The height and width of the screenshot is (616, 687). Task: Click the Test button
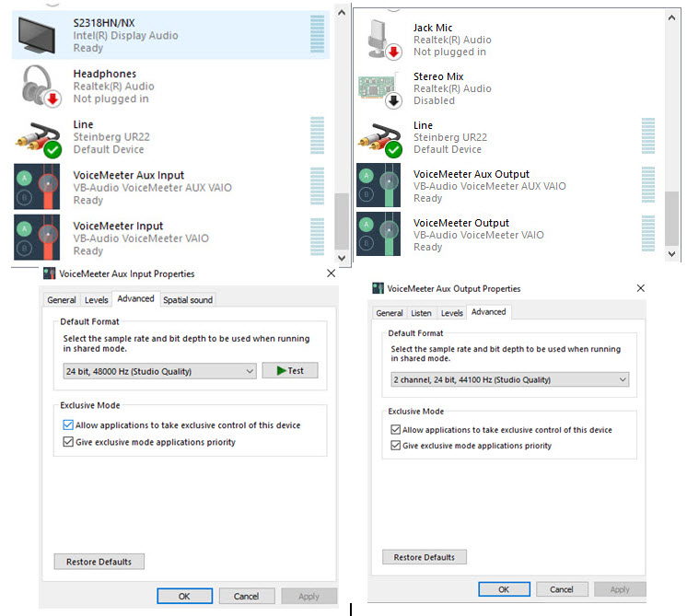(290, 371)
